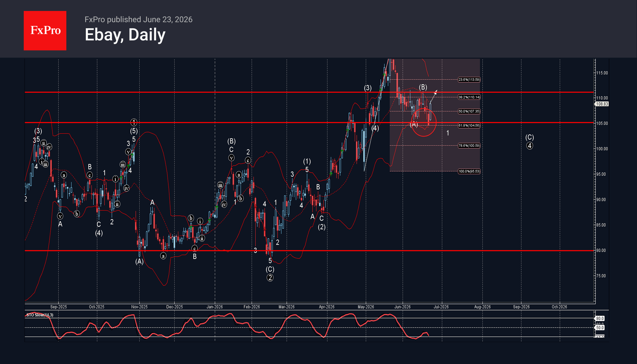Click the 50.0 stochastic level label
637x364 pixels.
600,328
